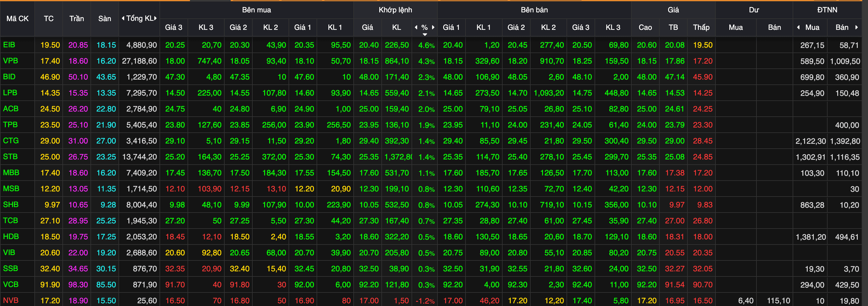Click right arrow after ĐTNN Bán header
This screenshot has height=306, width=868.
(856, 27)
